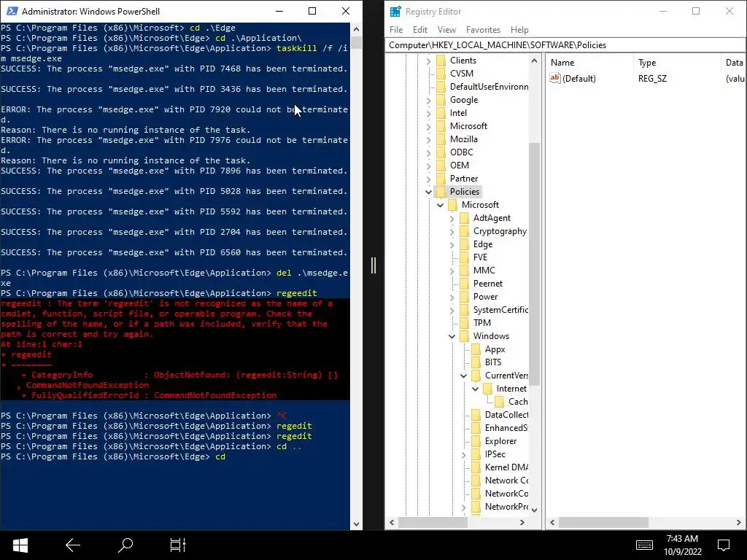Open taskbar Search magnifier

[125, 545]
